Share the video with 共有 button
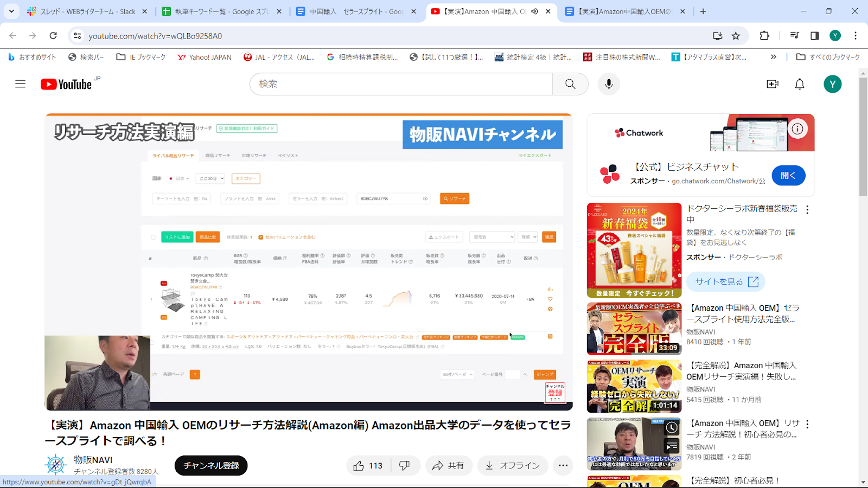Screen dimensions: 868x488 coord(449,466)
